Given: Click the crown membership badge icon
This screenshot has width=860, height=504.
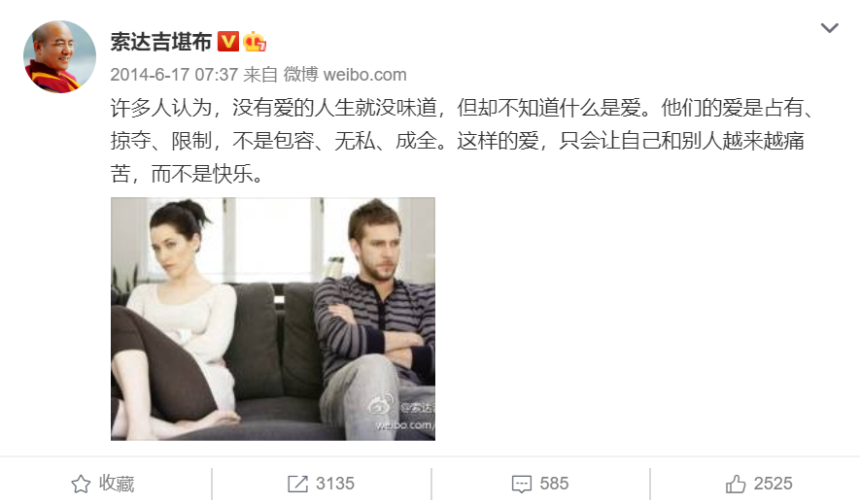Looking at the screenshot, I should point(255,42).
